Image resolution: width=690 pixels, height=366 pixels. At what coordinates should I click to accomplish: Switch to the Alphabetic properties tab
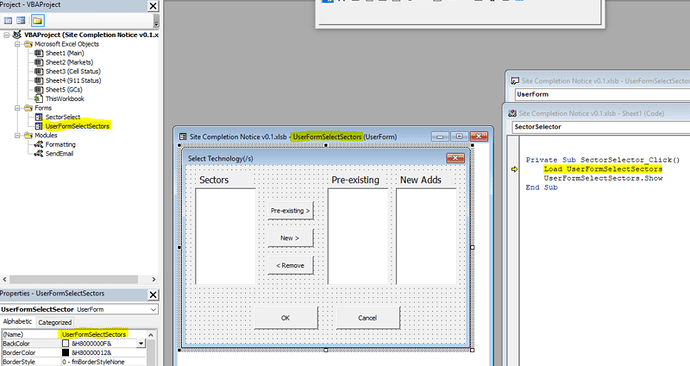[18, 322]
